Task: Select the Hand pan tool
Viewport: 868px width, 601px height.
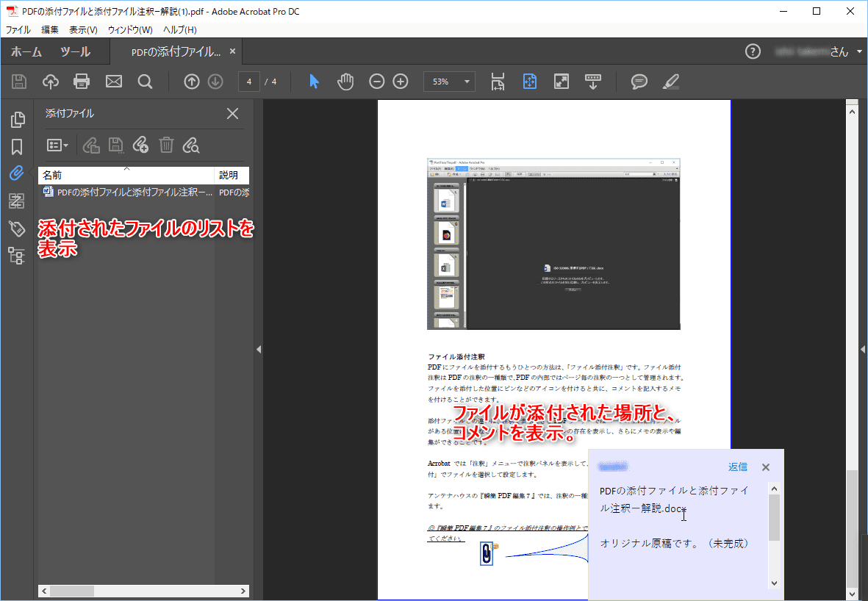Action: point(345,82)
